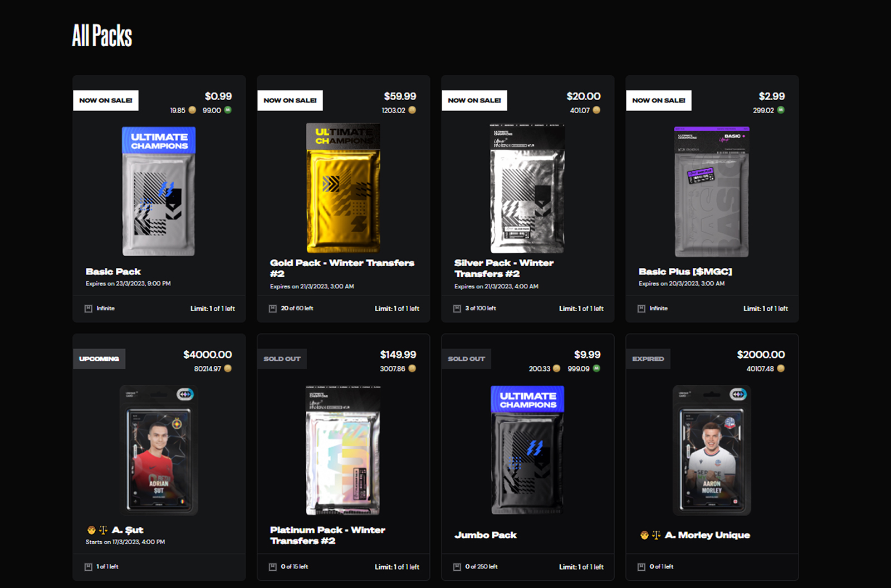Open the Gold Pack thumbnail image
The image size is (891, 588).
[x=343, y=188]
